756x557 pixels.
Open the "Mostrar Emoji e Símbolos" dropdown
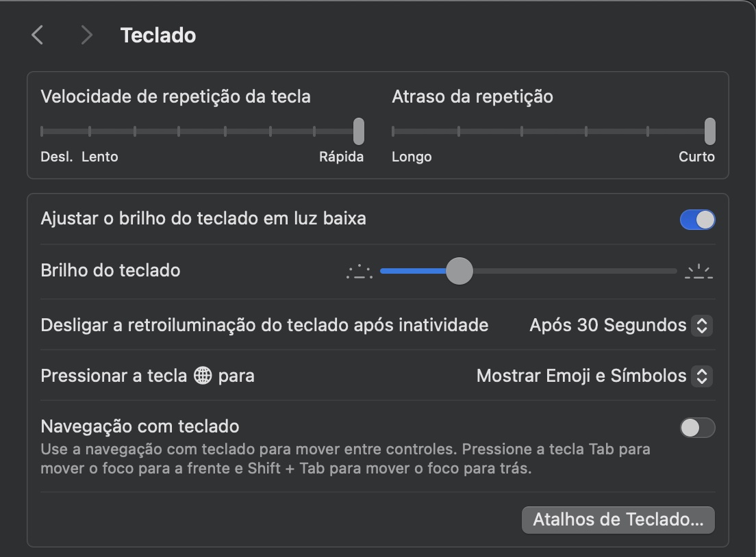click(x=589, y=376)
